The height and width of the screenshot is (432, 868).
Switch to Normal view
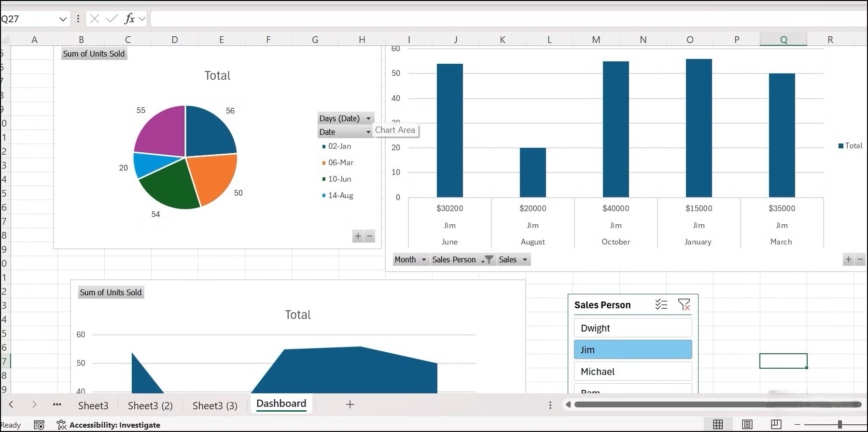tap(718, 424)
